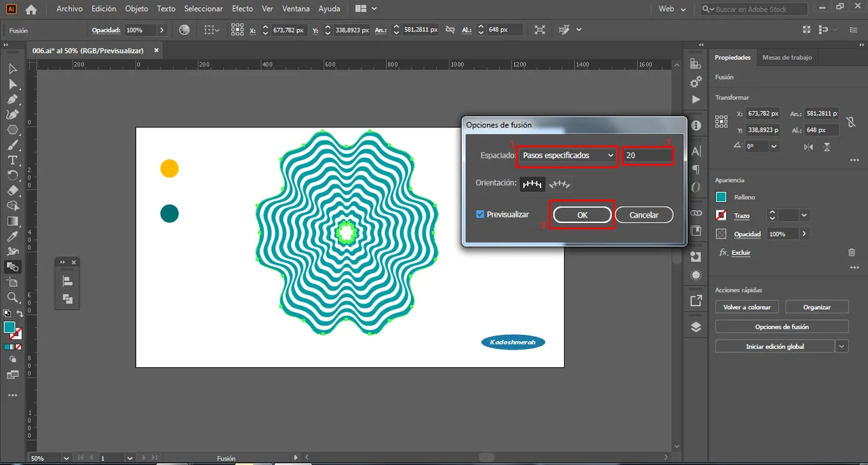The height and width of the screenshot is (465, 868).
Task: Select the Artboard tool
Action: (12, 282)
